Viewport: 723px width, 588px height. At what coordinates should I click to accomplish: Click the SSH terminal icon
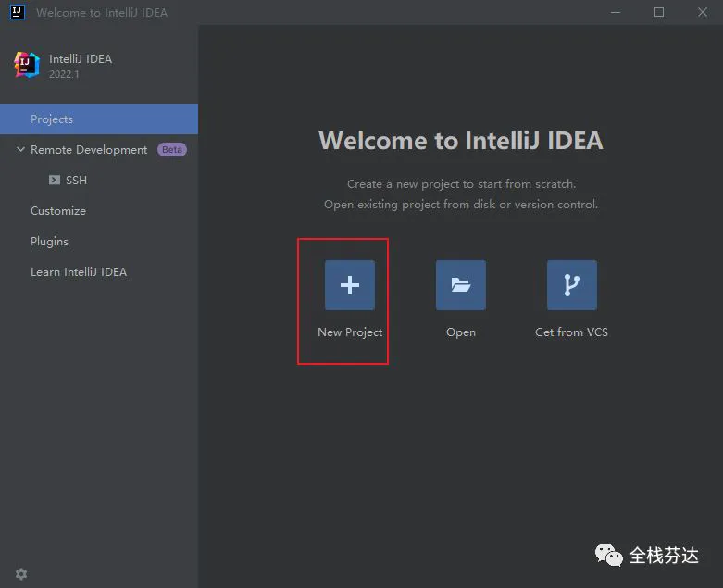click(55, 180)
